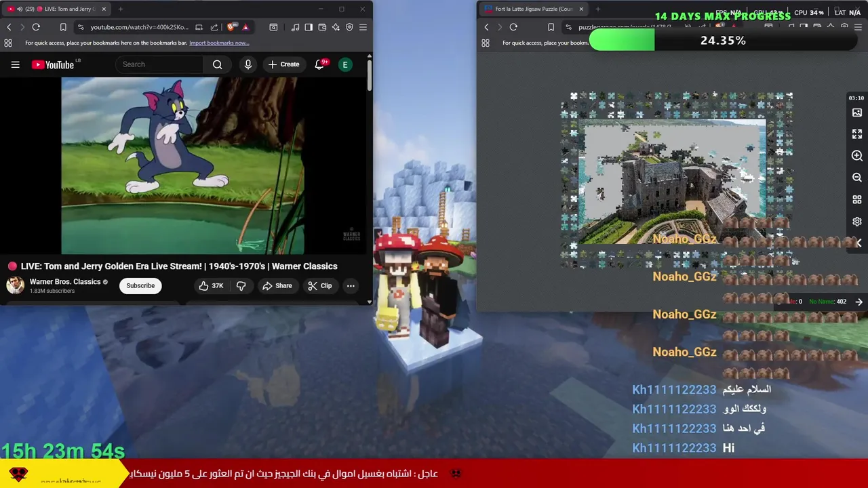The height and width of the screenshot is (488, 868).
Task: Bookmark the YouTube page
Action: (x=63, y=27)
